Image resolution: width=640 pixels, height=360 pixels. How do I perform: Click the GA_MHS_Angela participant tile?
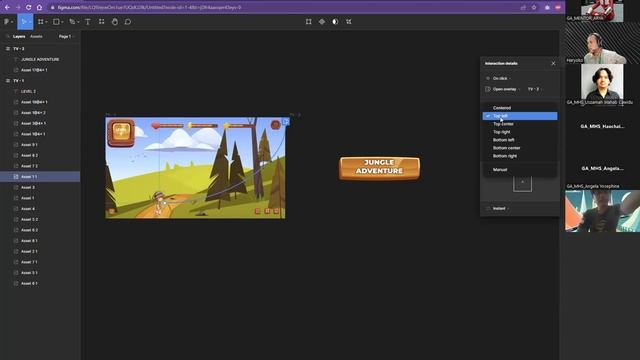(x=602, y=168)
